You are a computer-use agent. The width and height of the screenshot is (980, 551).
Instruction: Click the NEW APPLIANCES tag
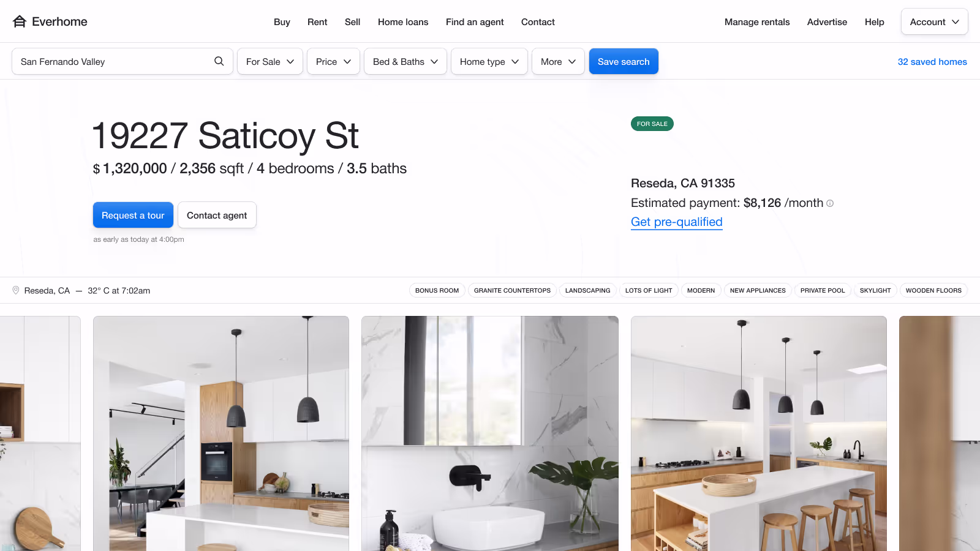coord(758,290)
